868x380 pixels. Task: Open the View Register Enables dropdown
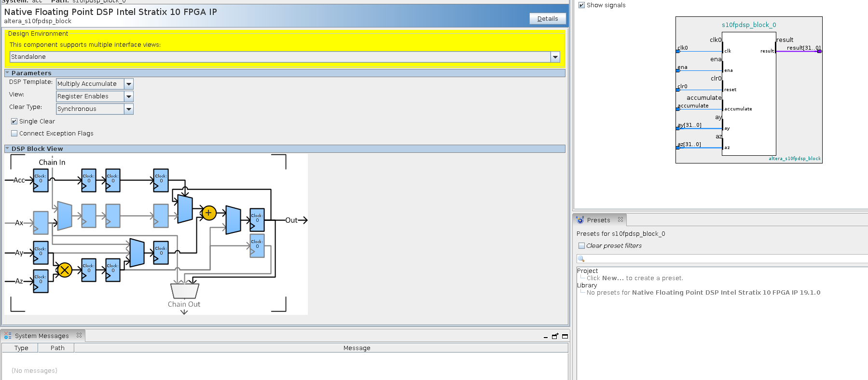pyautogui.click(x=129, y=96)
